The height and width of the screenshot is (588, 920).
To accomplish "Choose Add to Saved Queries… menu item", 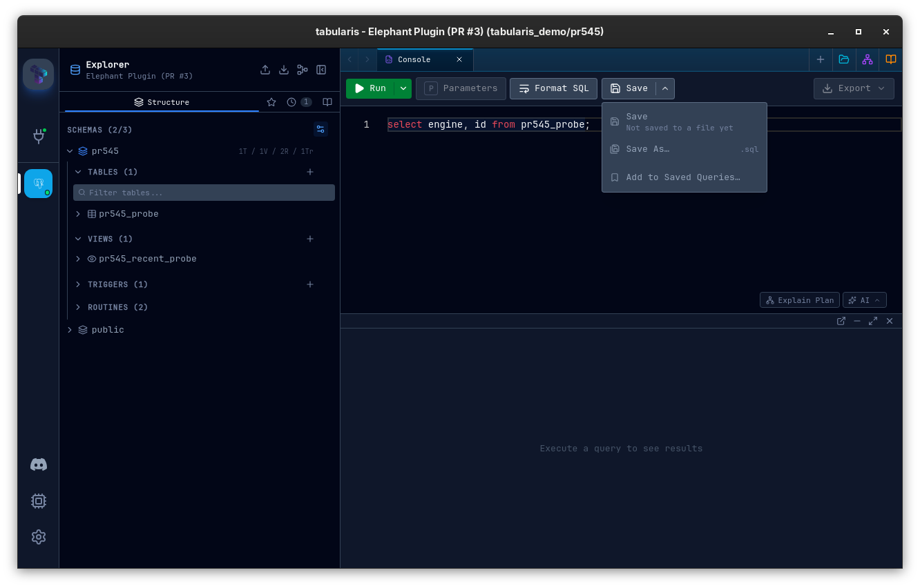I will click(684, 177).
